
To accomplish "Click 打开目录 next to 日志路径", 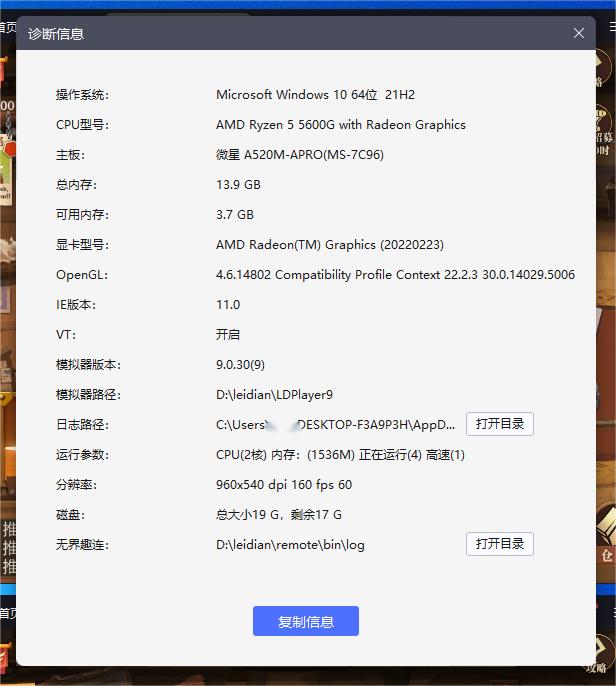I will (499, 424).
